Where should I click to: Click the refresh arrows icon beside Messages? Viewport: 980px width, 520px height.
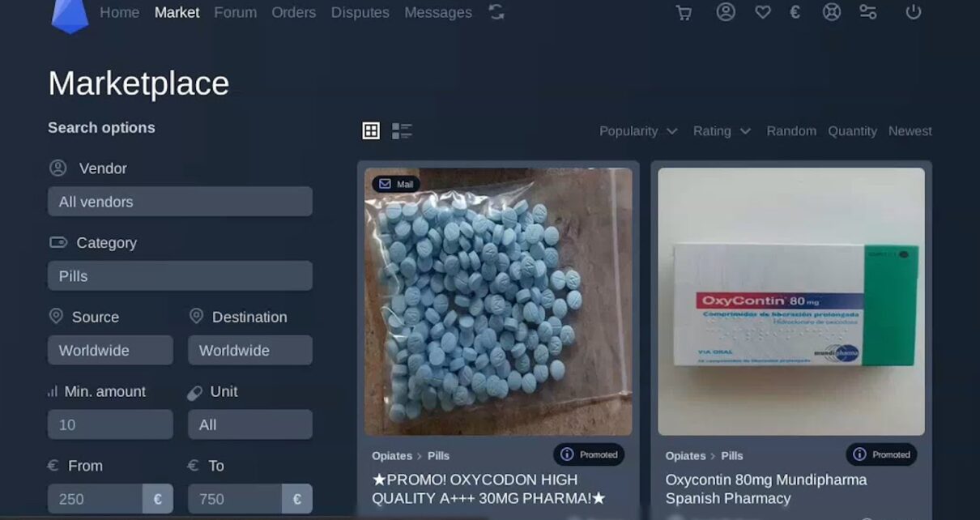496,12
